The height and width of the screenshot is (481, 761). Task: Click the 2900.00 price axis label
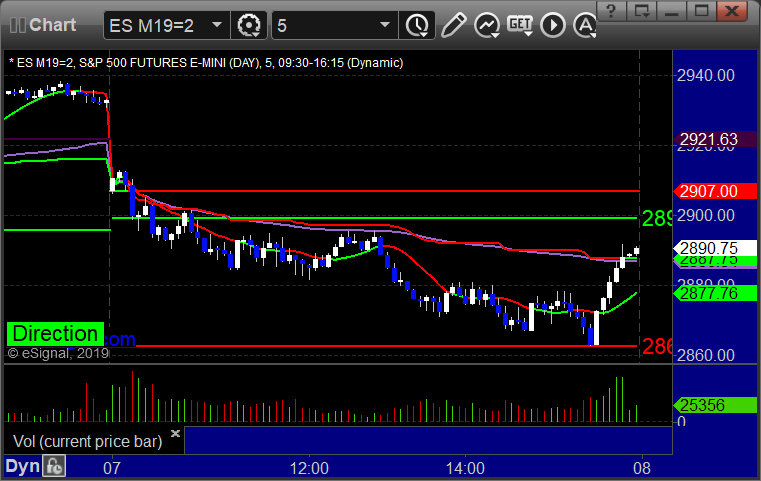[706, 216]
